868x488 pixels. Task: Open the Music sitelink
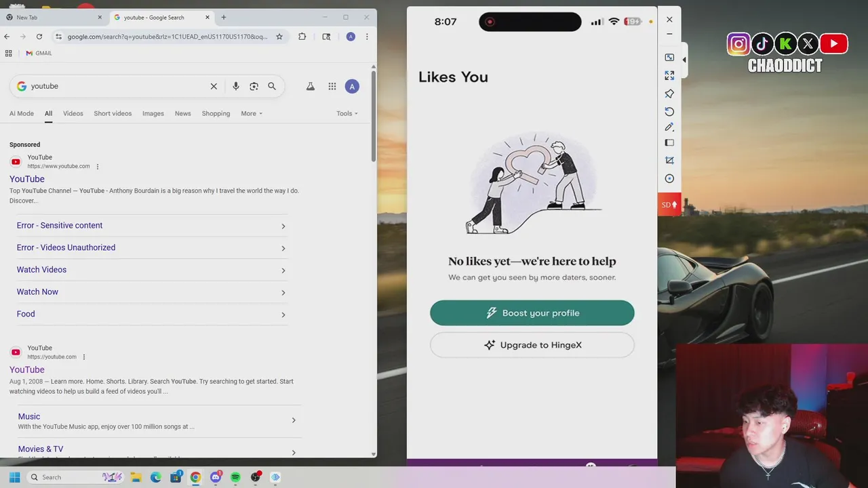[x=29, y=416]
